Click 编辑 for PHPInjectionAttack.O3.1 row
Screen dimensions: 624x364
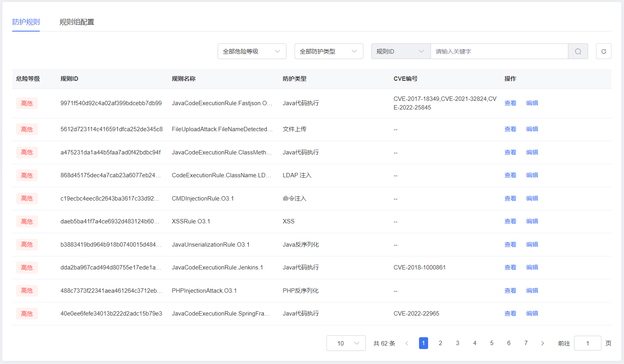[532, 291]
